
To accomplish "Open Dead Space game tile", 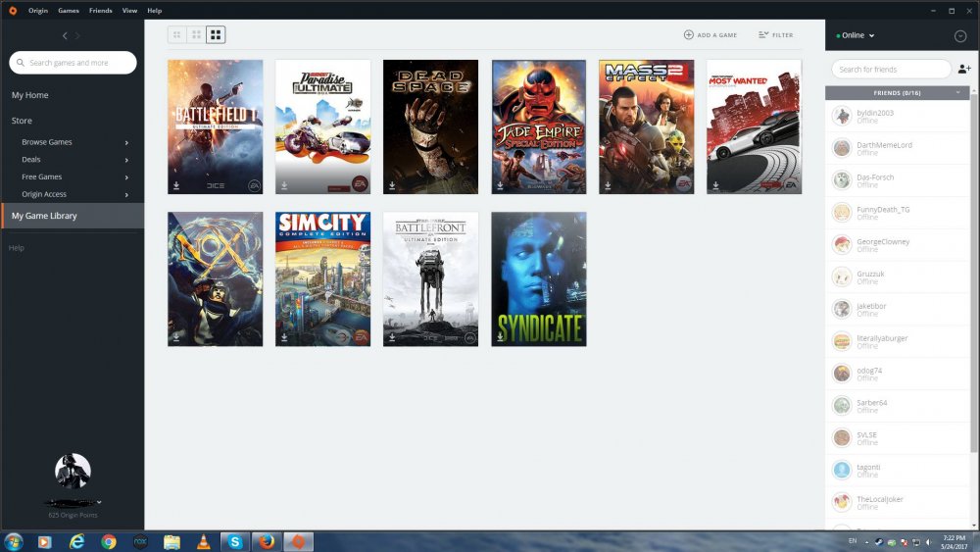I will point(430,126).
